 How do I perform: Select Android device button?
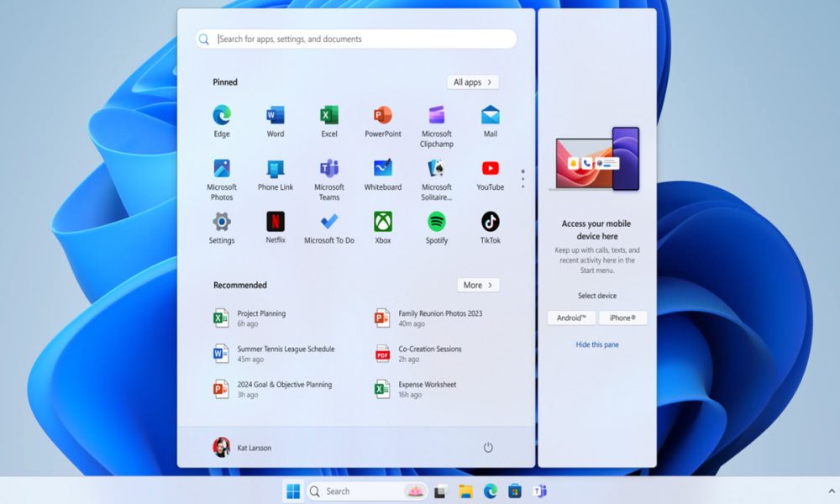coord(571,318)
